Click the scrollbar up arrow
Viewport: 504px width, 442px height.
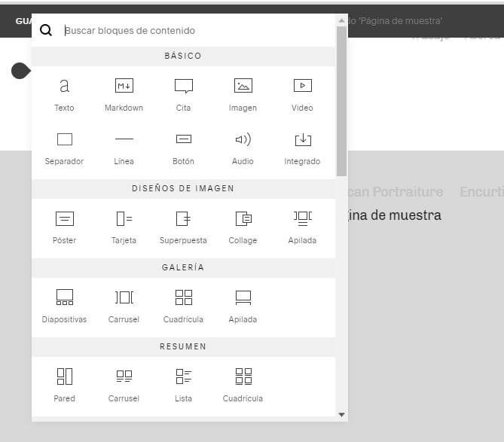point(341,21)
